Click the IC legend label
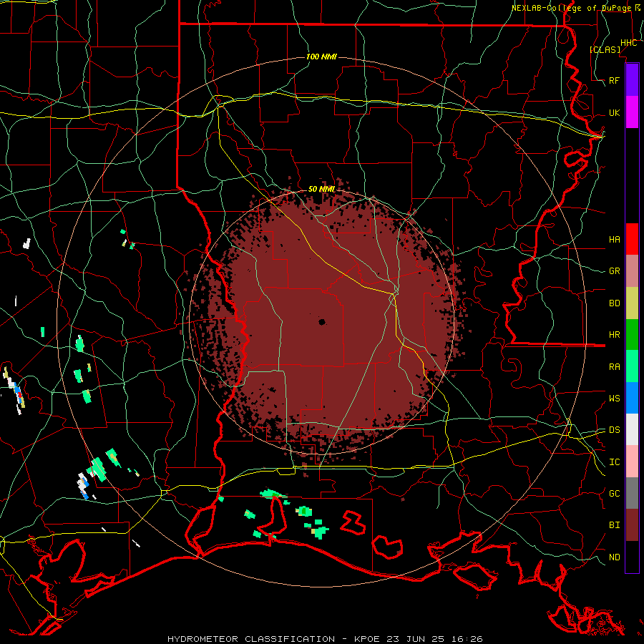 pos(614,462)
